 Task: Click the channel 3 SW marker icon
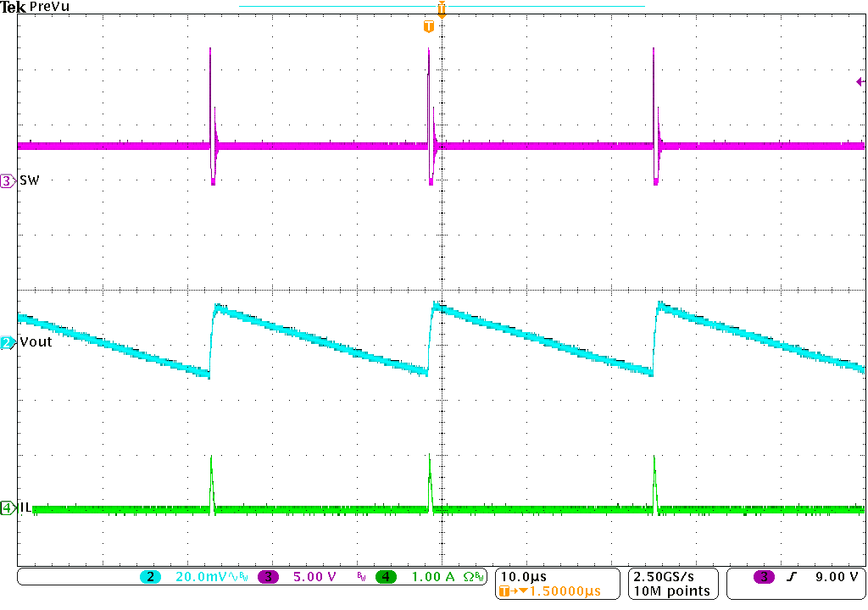6,180
